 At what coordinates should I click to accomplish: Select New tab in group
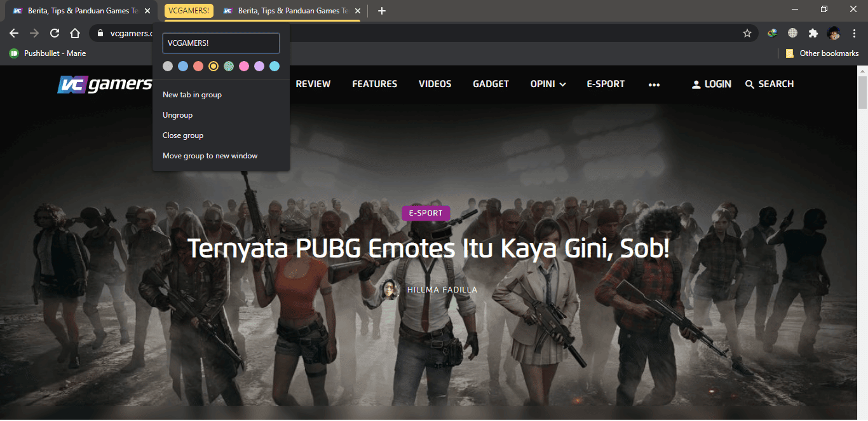click(x=221, y=95)
